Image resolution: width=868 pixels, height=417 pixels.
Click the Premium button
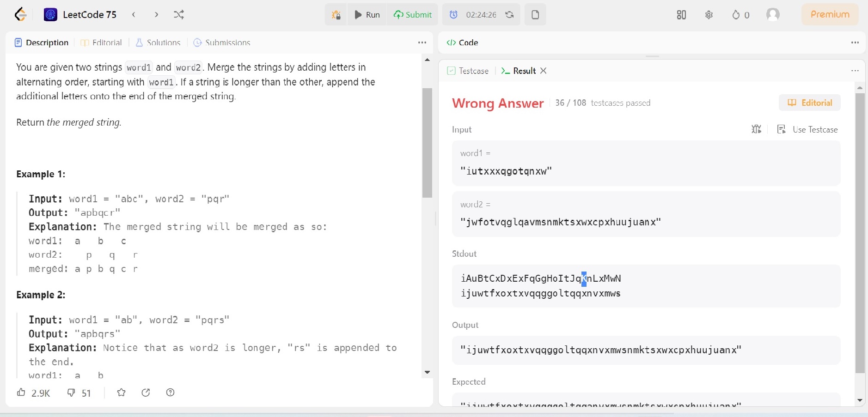click(830, 14)
